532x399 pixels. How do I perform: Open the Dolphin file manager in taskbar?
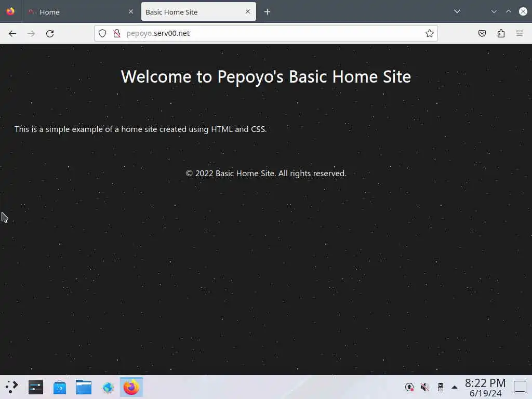click(84, 387)
